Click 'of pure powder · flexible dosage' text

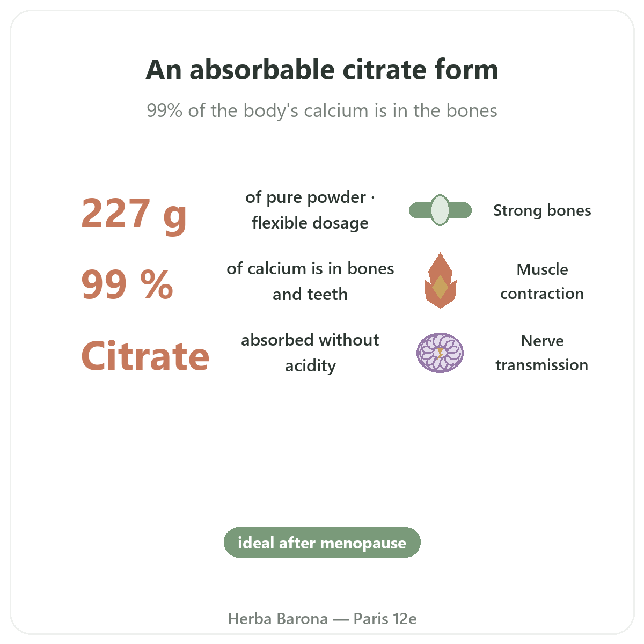tap(310, 210)
